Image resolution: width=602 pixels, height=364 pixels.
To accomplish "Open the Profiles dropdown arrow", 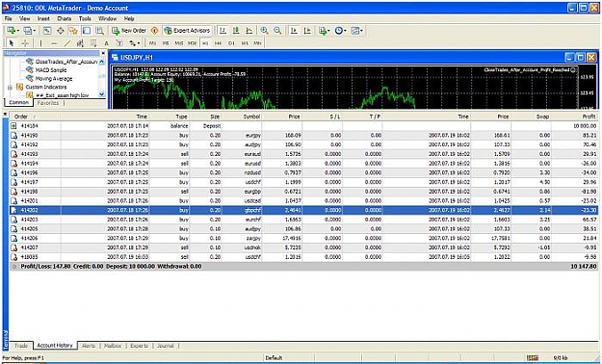I will point(34,31).
